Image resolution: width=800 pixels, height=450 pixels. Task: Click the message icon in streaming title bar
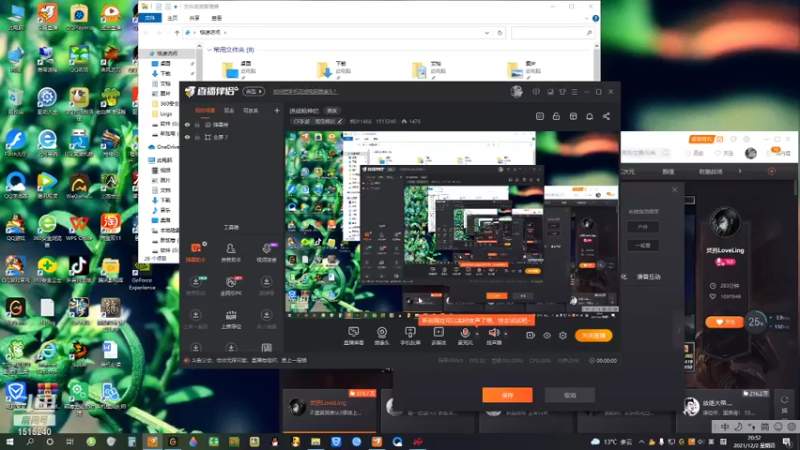(x=536, y=92)
